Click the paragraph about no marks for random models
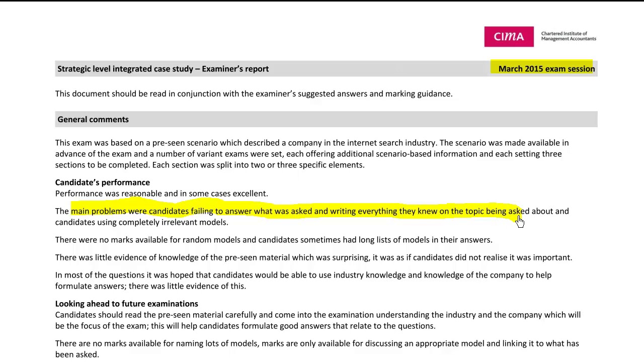644x362 pixels. click(273, 240)
